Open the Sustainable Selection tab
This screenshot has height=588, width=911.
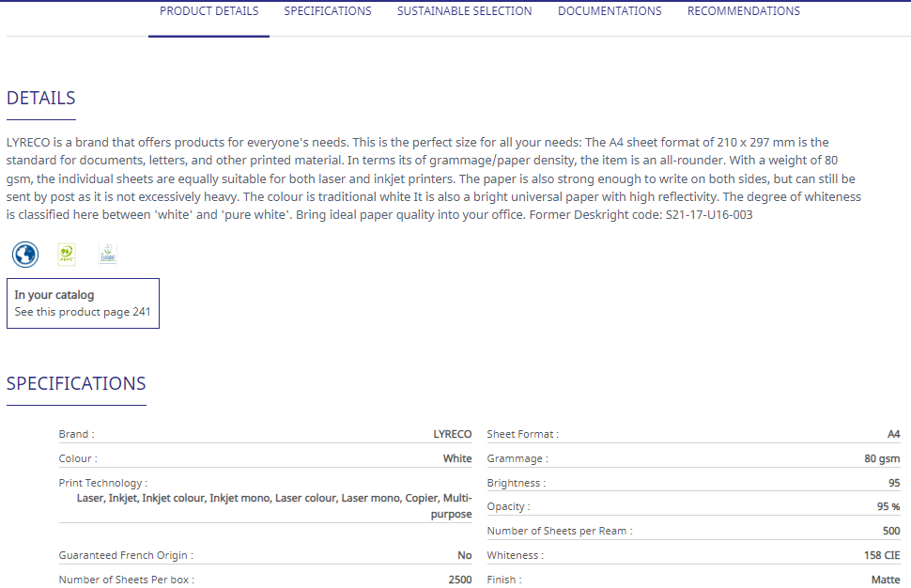point(464,11)
